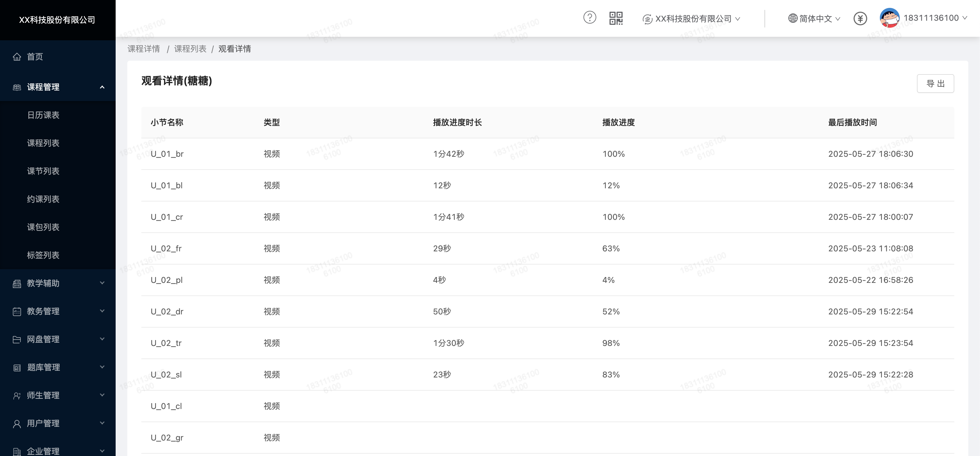Click the 教务管理 calendar icon
980x456 pixels.
[x=17, y=311]
